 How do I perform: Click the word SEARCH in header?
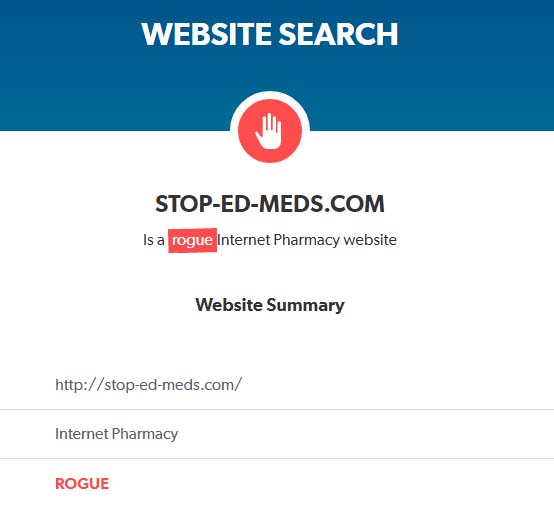tap(338, 34)
